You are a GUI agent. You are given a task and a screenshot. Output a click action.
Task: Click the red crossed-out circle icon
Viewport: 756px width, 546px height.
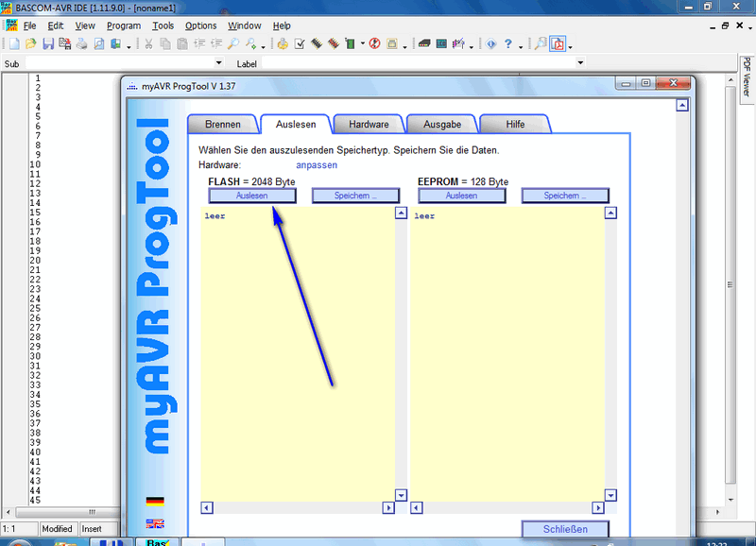[374, 43]
